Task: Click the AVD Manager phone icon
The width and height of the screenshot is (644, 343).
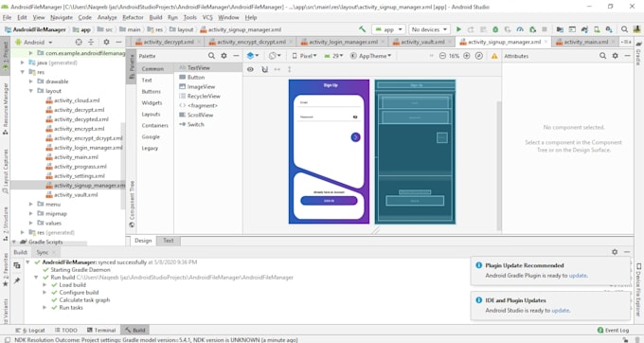Action: 597,29
